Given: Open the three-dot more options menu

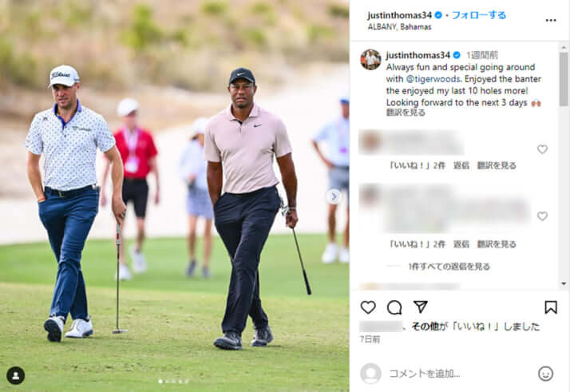Looking at the screenshot, I should click(x=551, y=21).
